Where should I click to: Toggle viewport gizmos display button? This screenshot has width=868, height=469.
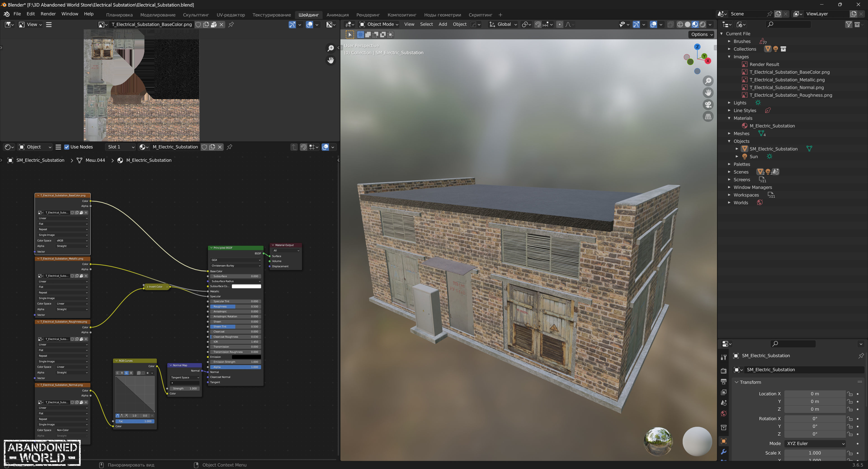point(636,24)
